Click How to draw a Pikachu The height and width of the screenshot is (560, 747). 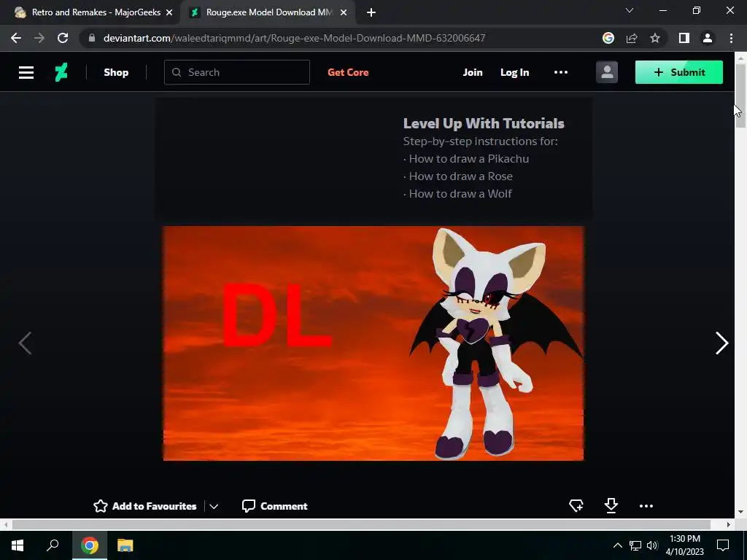point(469,158)
